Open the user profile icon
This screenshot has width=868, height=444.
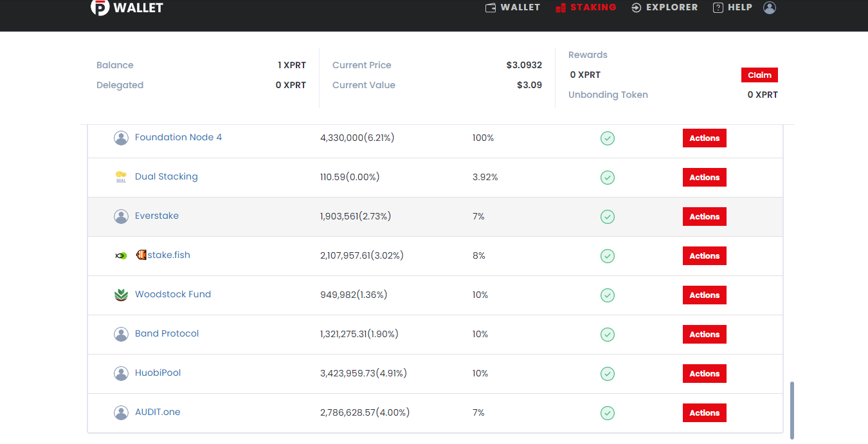tap(770, 8)
